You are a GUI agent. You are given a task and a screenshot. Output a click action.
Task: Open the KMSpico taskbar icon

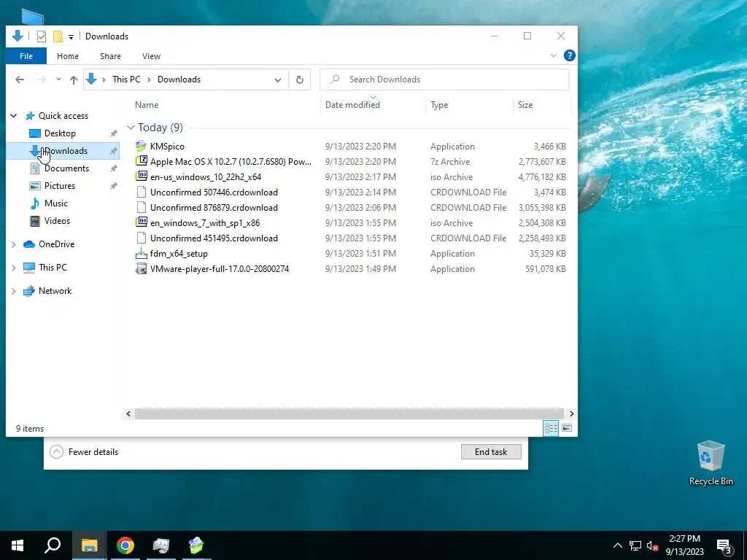pyautogui.click(x=196, y=545)
